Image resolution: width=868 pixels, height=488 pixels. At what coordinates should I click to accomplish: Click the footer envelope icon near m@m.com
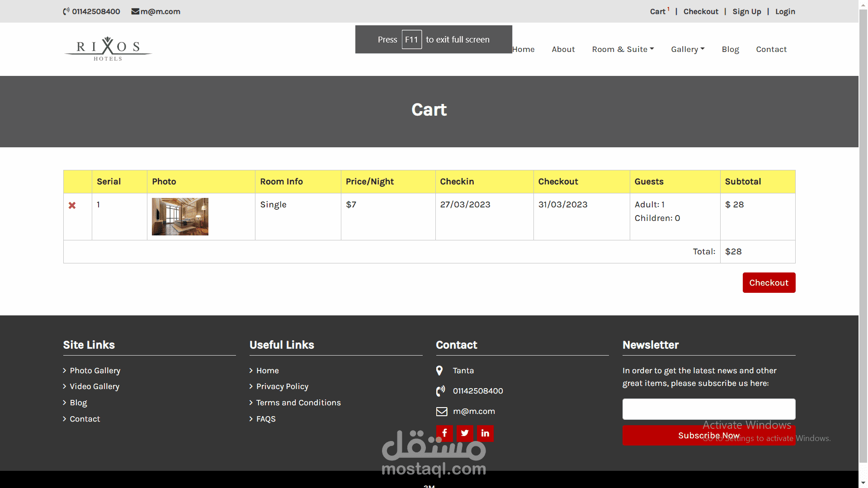tap(441, 412)
